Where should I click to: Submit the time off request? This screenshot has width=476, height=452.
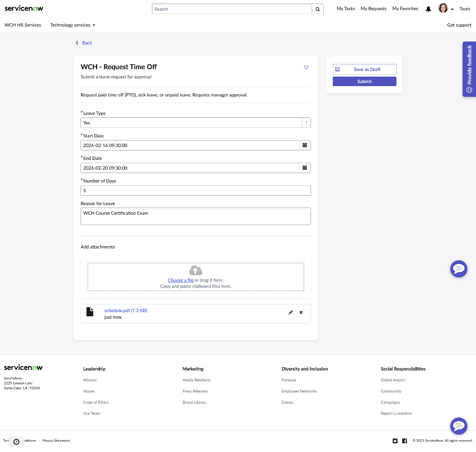[365, 81]
